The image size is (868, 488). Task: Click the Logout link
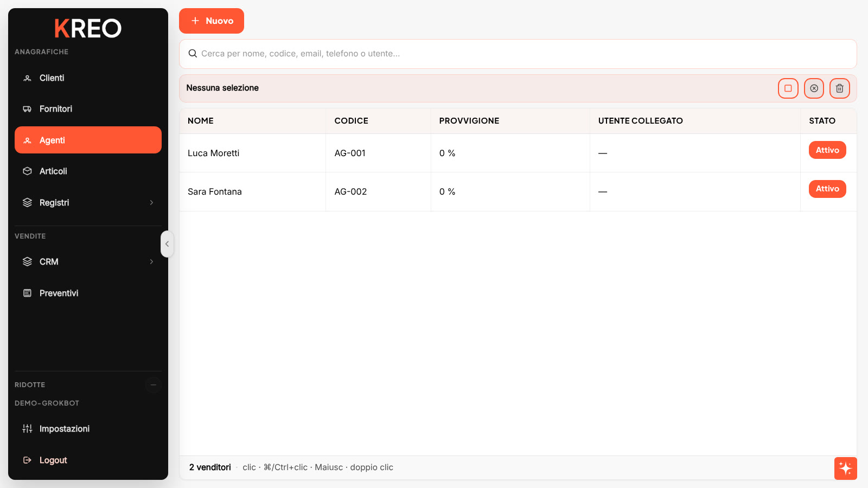pyautogui.click(x=88, y=460)
